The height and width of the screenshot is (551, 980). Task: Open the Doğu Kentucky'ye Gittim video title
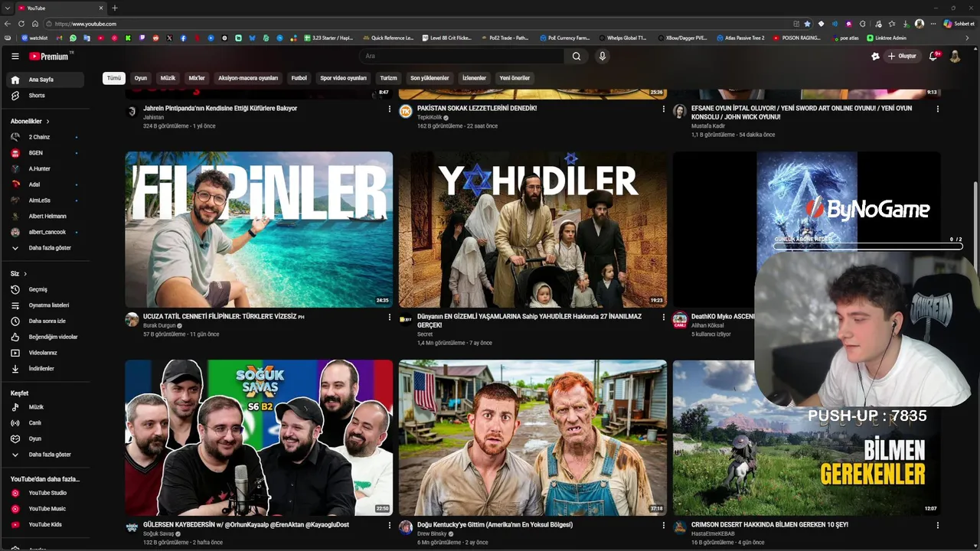(x=495, y=525)
